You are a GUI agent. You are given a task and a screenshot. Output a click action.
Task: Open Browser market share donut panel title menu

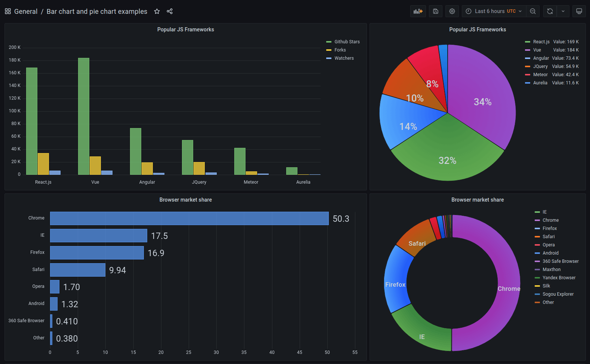[x=478, y=200]
